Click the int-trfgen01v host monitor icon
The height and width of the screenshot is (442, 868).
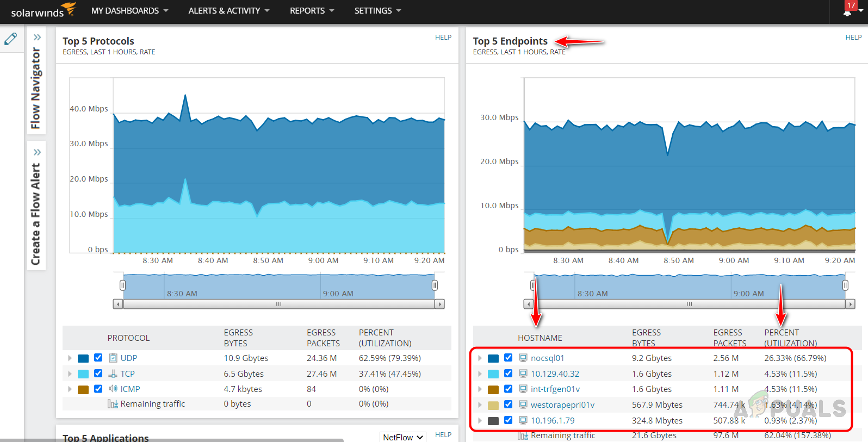click(x=523, y=389)
